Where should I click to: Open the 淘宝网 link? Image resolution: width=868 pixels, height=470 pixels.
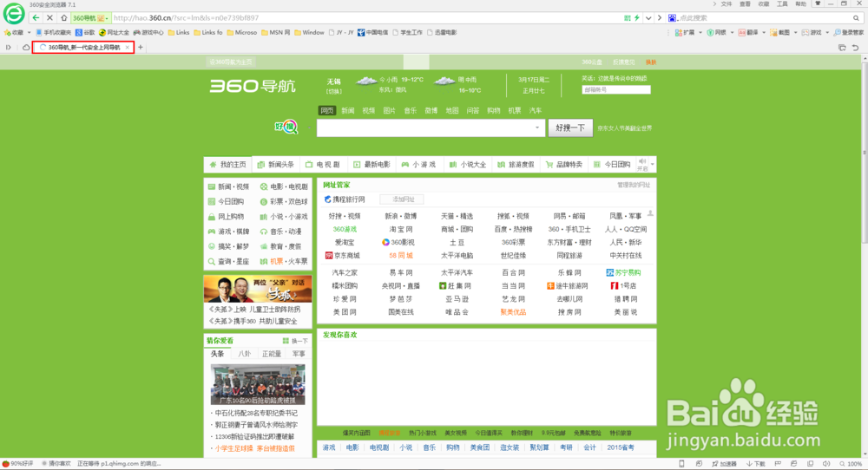tap(401, 229)
